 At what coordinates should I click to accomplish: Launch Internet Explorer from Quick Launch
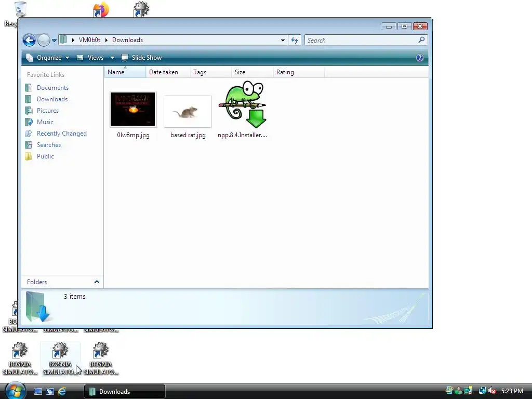point(62,392)
